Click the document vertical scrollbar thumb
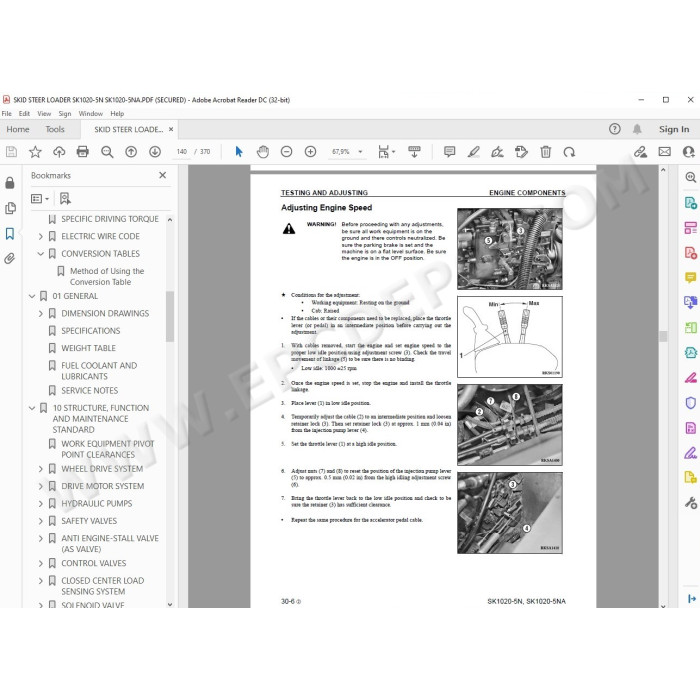 [x=663, y=337]
